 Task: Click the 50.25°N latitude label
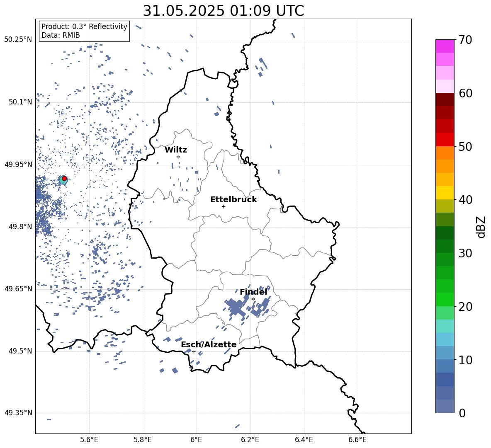pos(18,40)
